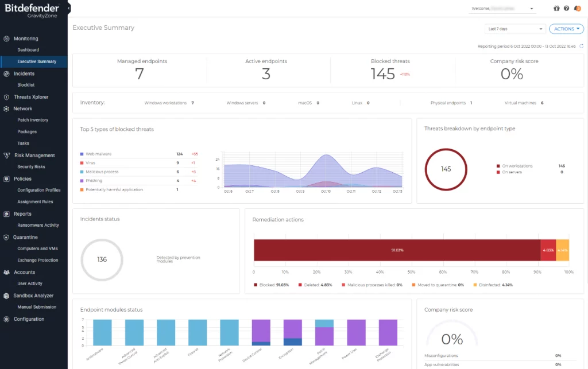This screenshot has height=369, width=588.
Task: Click the Accounts people icon
Action: (7, 273)
